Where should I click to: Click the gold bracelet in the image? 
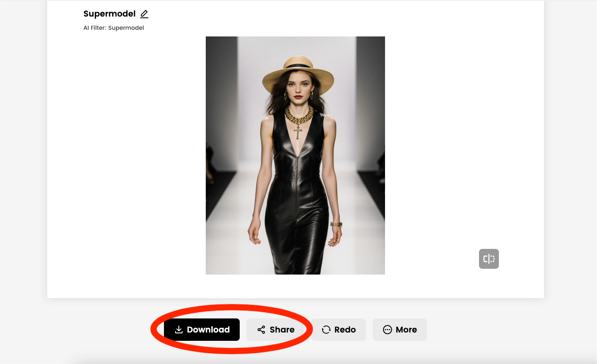tap(336, 224)
